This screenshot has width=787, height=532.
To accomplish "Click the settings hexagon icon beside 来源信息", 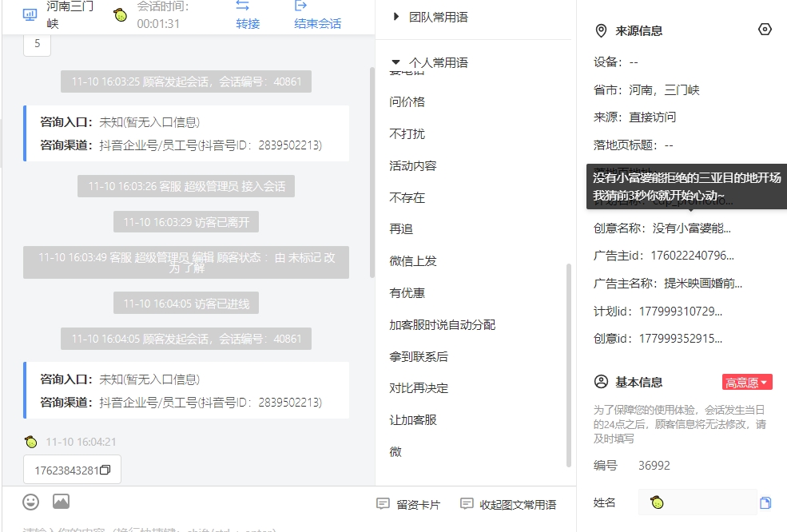I will (x=765, y=30).
